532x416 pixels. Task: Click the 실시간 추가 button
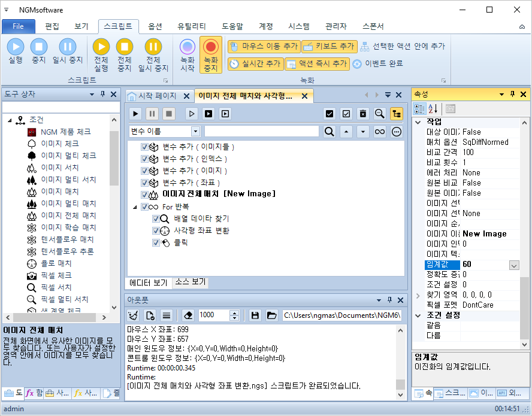(255, 63)
